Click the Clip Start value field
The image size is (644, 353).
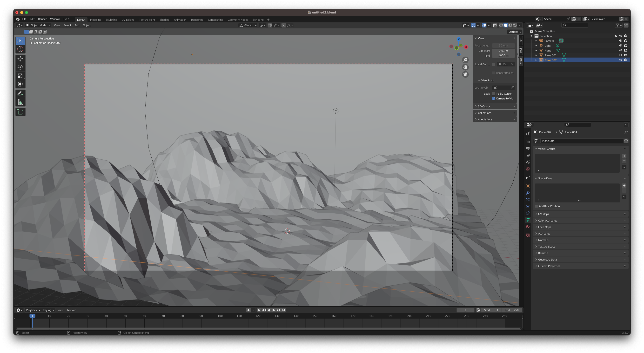[x=503, y=51]
